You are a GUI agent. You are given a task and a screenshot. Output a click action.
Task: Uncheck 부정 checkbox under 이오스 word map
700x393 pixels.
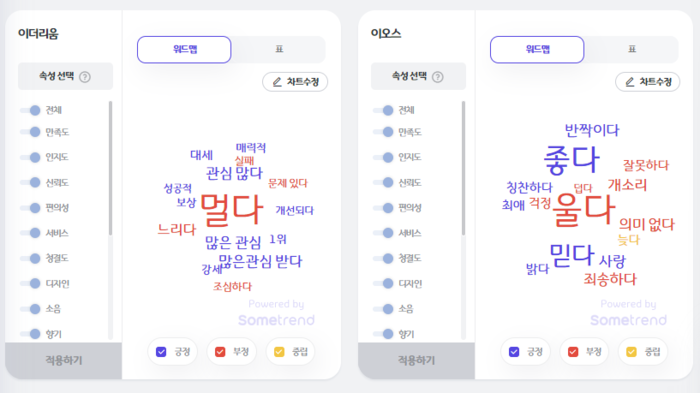[x=573, y=352]
